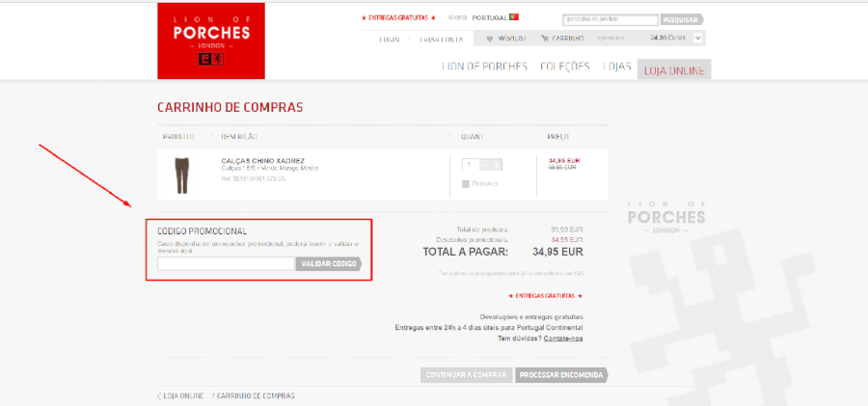Open the Coleções menu
Image resolution: width=868 pixels, height=406 pixels.
(565, 67)
